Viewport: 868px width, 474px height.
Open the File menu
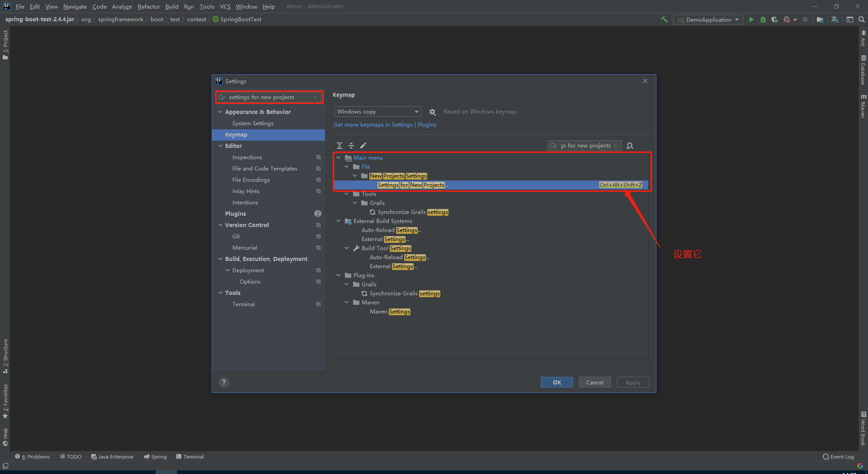pos(20,6)
